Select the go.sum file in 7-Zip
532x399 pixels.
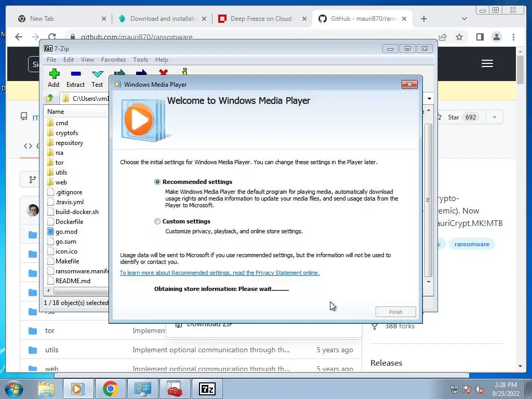coord(66,241)
